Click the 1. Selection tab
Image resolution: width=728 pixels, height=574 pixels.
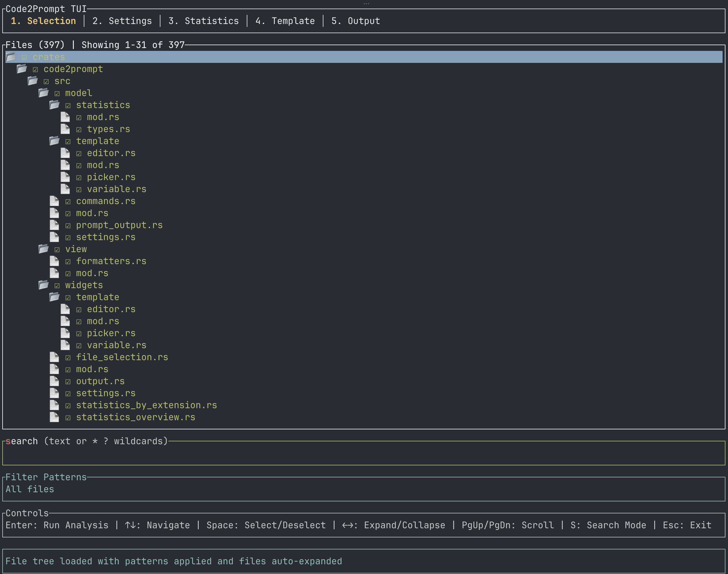coord(43,21)
